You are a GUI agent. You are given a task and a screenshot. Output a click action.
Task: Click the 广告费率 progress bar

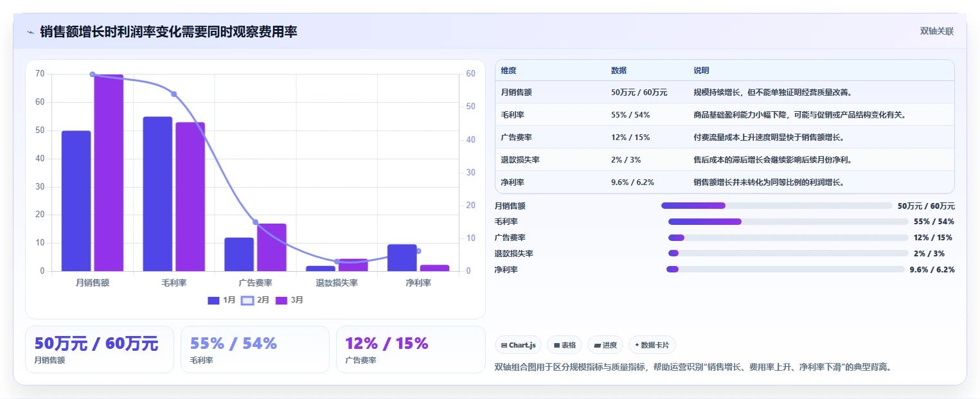(x=788, y=238)
